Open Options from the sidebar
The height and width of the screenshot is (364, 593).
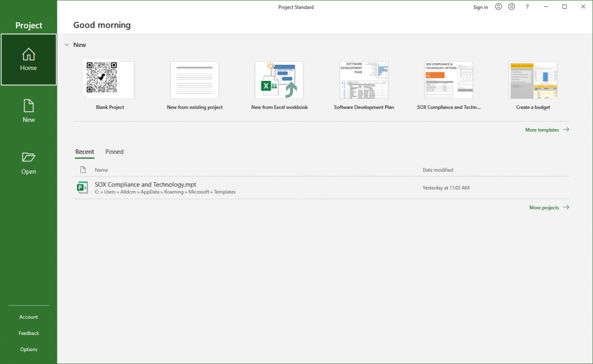(x=28, y=349)
